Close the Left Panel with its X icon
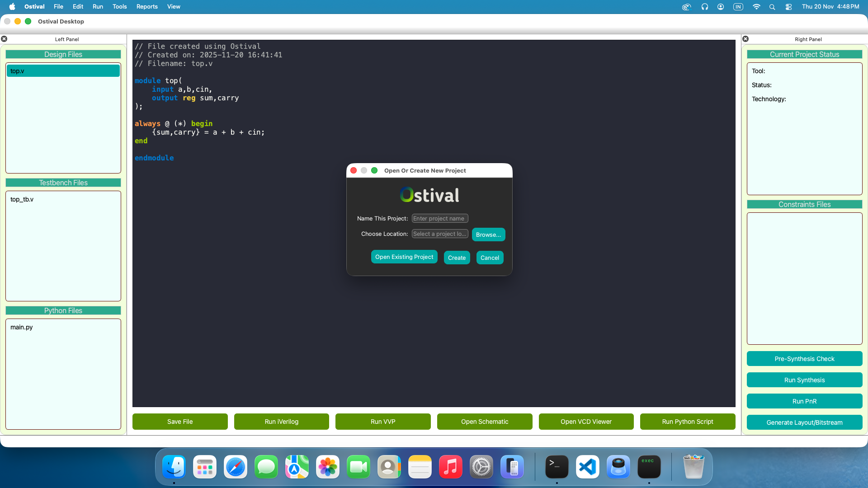 tap(4, 39)
